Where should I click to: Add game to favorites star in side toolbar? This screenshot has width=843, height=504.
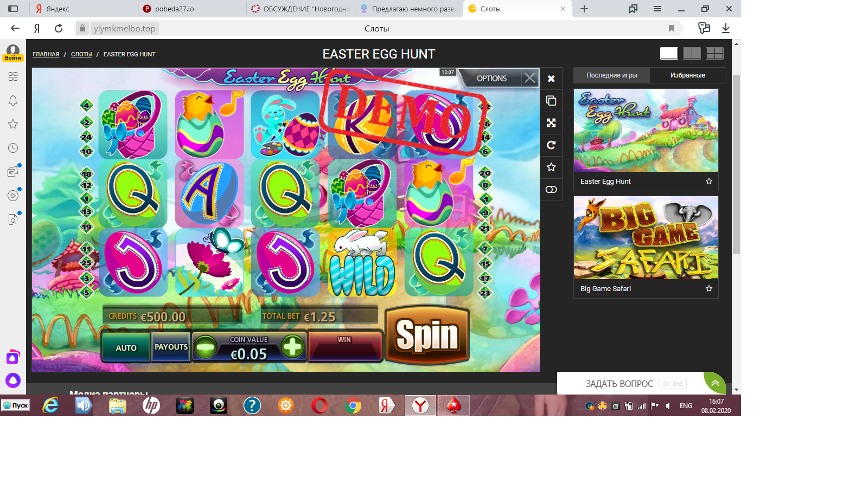tap(551, 167)
